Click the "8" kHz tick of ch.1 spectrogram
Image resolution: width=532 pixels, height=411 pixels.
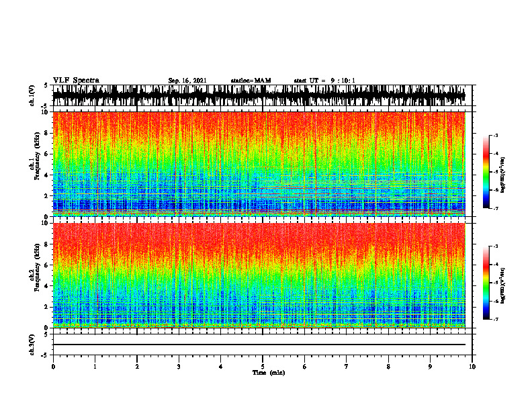tap(47, 133)
